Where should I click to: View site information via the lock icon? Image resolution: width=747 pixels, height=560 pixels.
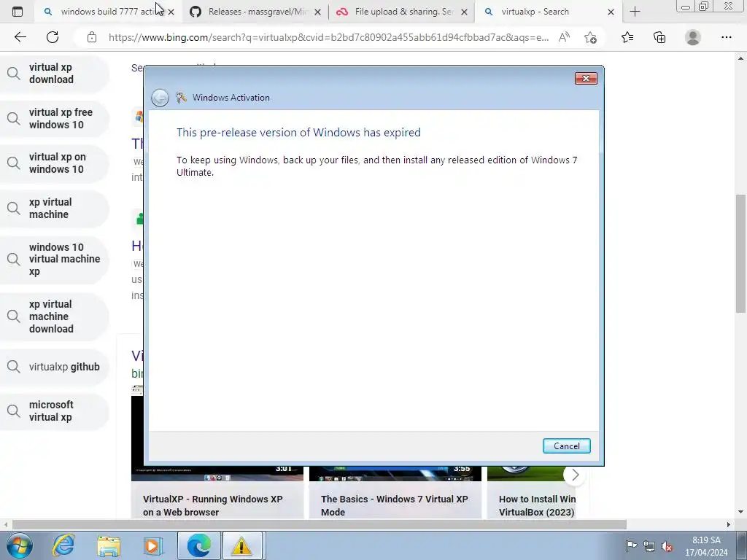click(x=92, y=37)
